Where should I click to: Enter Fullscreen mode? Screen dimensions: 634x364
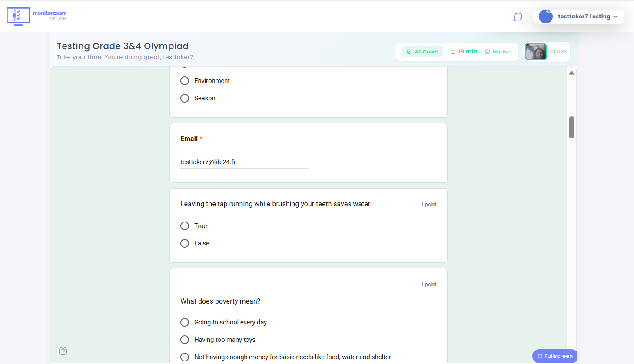(554, 355)
